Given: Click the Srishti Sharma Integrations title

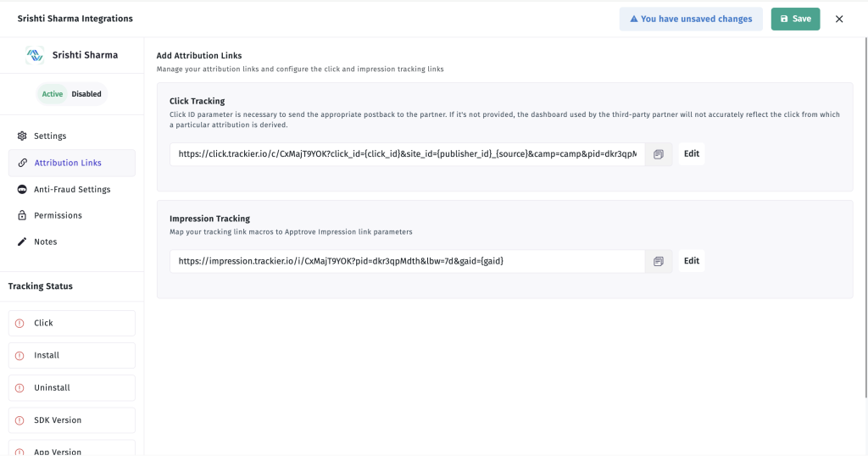Looking at the screenshot, I should (75, 19).
